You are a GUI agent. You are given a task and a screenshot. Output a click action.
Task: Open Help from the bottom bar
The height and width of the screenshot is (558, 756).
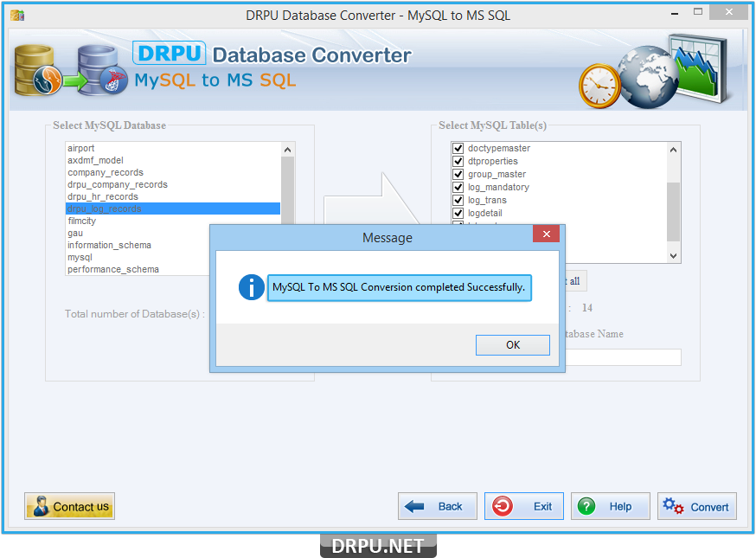click(611, 506)
